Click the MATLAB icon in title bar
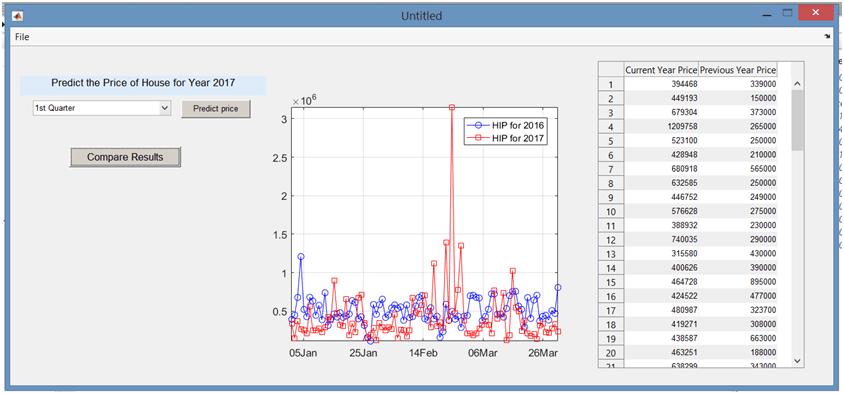Image resolution: width=844 pixels, height=394 pixels. [17, 16]
